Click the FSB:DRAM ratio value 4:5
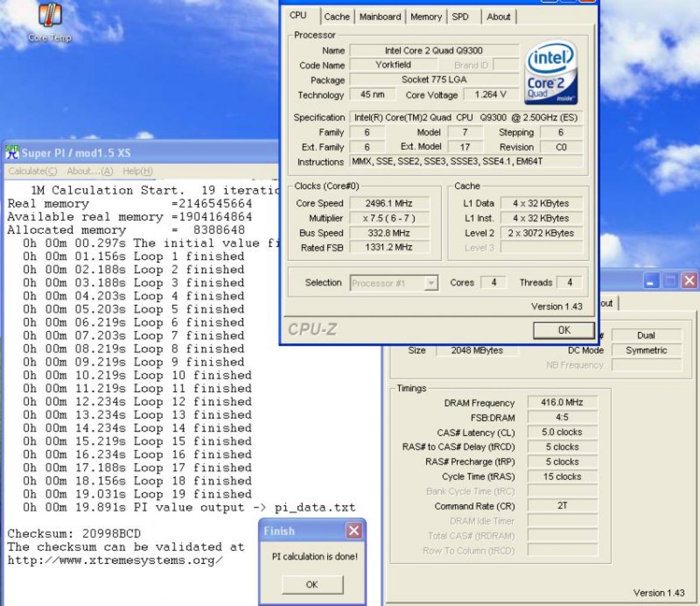700x606 pixels. tap(562, 417)
